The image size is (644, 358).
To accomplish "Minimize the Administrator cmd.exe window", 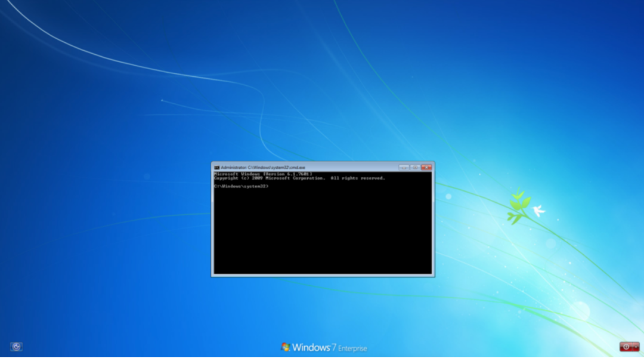I will 404,167.
